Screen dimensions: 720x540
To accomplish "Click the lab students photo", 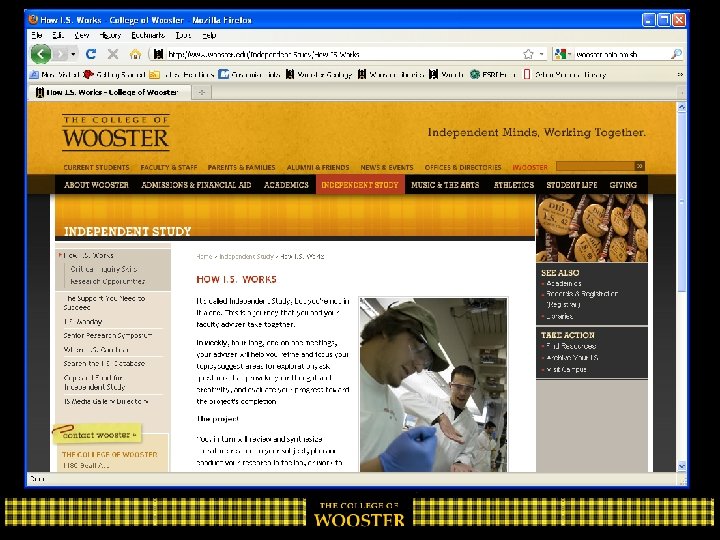I will [433, 385].
